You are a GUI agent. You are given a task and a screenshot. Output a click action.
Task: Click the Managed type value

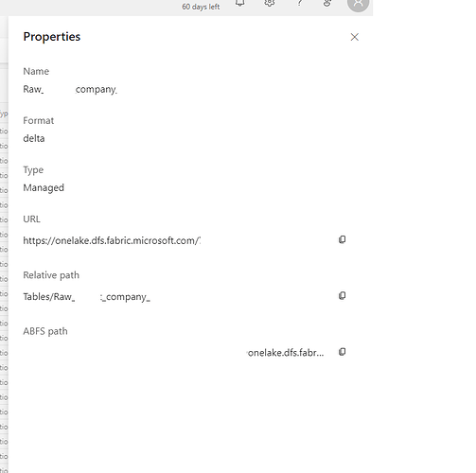44,188
